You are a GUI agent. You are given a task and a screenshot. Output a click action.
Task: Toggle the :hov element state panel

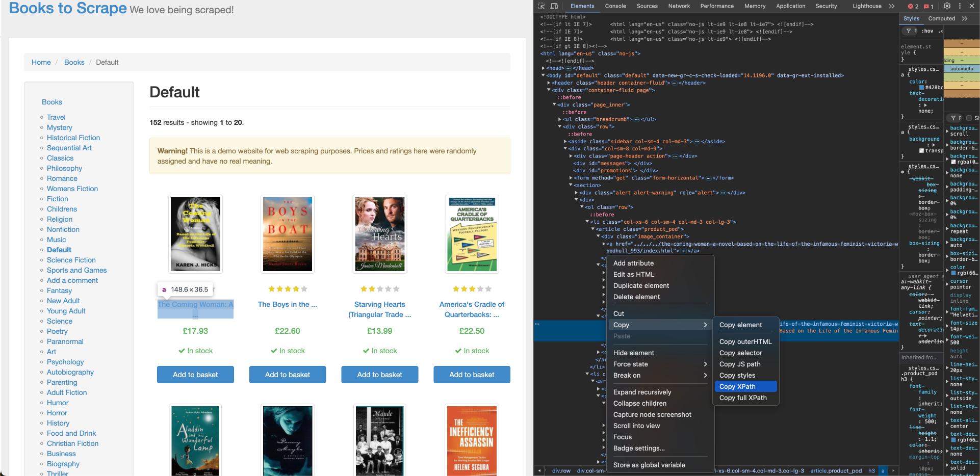tap(927, 31)
